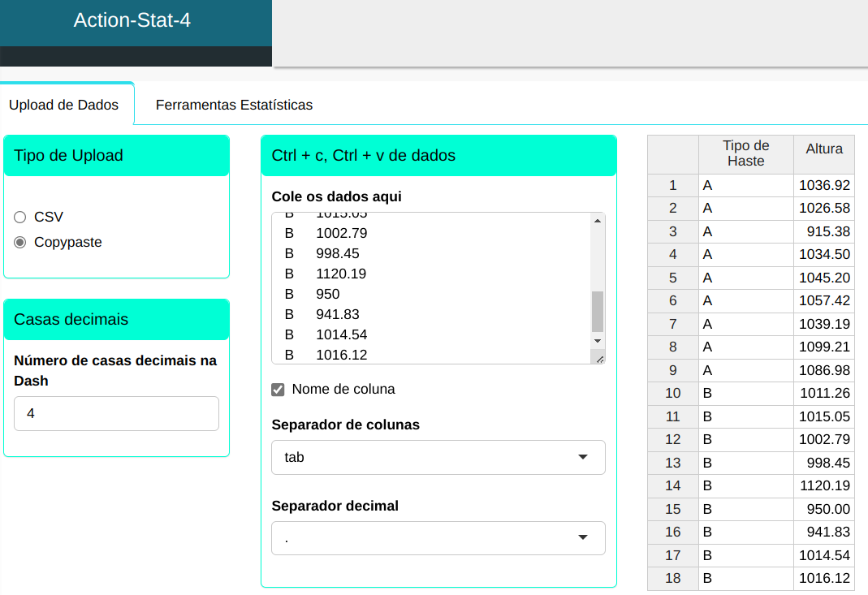This screenshot has height=595, width=868.
Task: Click inside the Cole os dados aqui textarea
Action: click(x=430, y=284)
